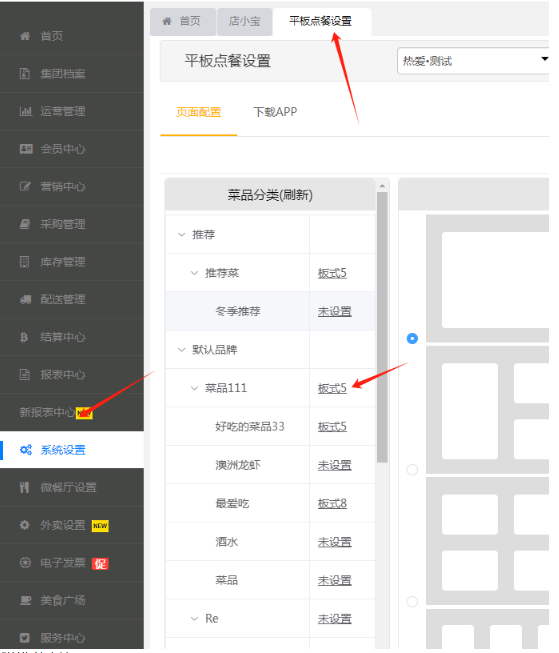Collapse the 推荐 category chevron
The height and width of the screenshot is (653, 559).
181,234
